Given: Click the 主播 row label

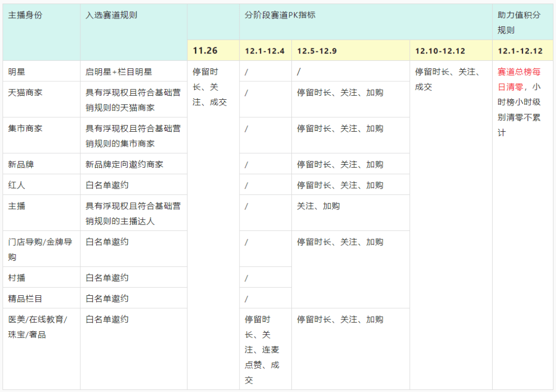Looking at the screenshot, I should [x=16, y=206].
